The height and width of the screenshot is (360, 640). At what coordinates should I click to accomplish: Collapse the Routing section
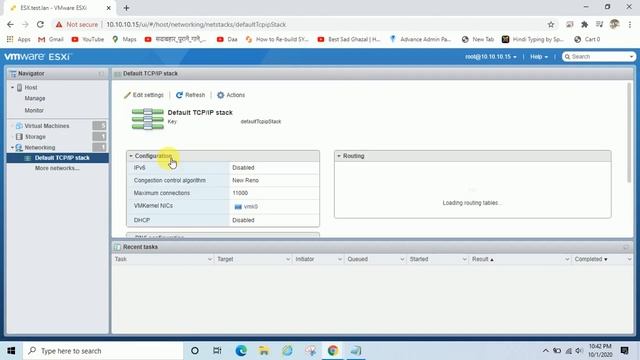(x=339, y=156)
